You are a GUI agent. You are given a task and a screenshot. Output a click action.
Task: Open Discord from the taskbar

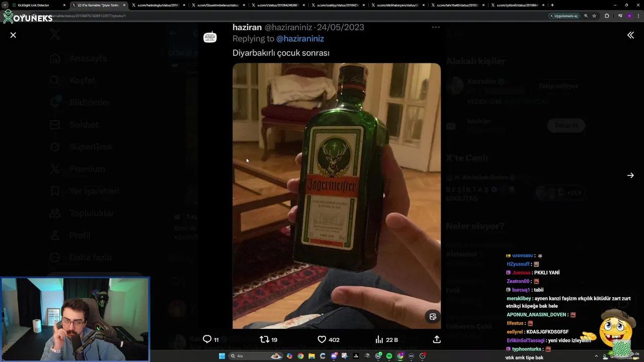click(334, 356)
